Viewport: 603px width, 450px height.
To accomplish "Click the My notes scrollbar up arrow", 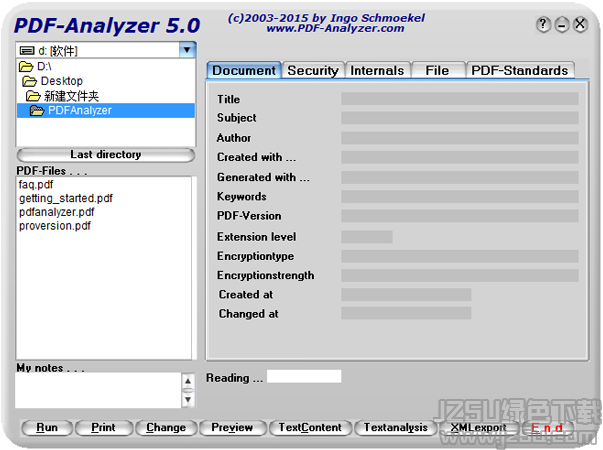I will click(x=188, y=381).
